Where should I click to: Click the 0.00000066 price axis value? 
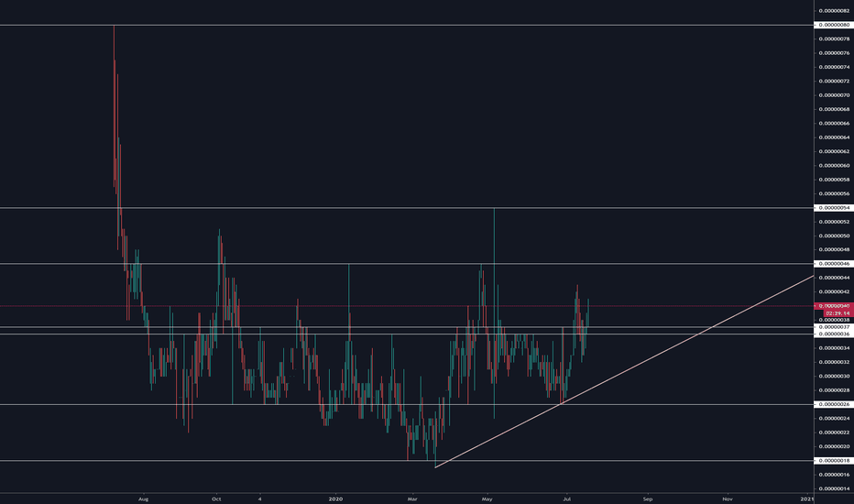click(x=835, y=124)
